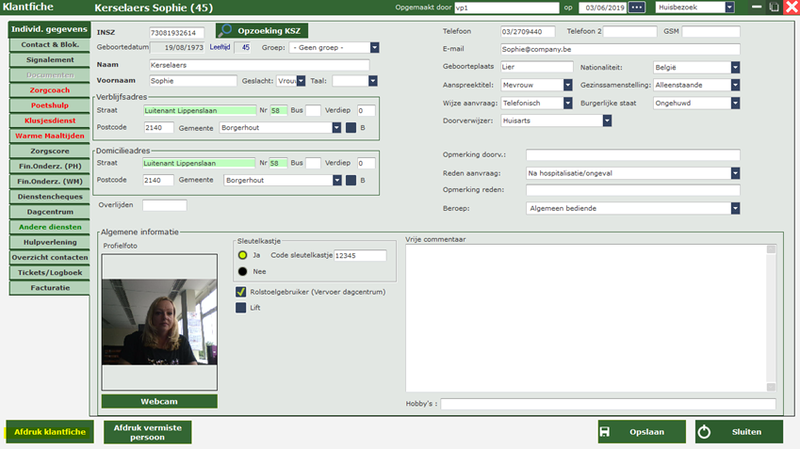
Task: Select the Ja radio button for Sleutelkastje
Action: (x=242, y=255)
